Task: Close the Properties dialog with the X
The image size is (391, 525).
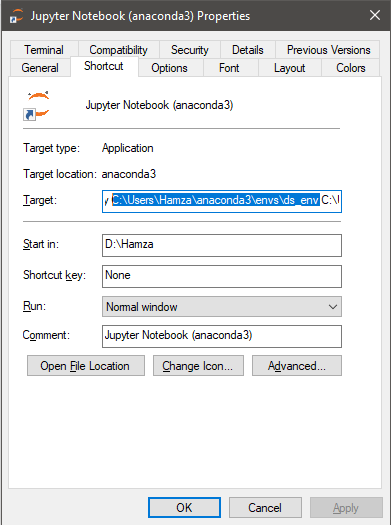Action: (375, 15)
